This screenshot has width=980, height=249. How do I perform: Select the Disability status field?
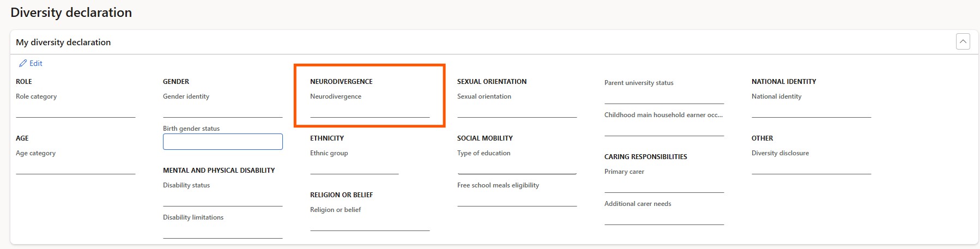point(222,199)
